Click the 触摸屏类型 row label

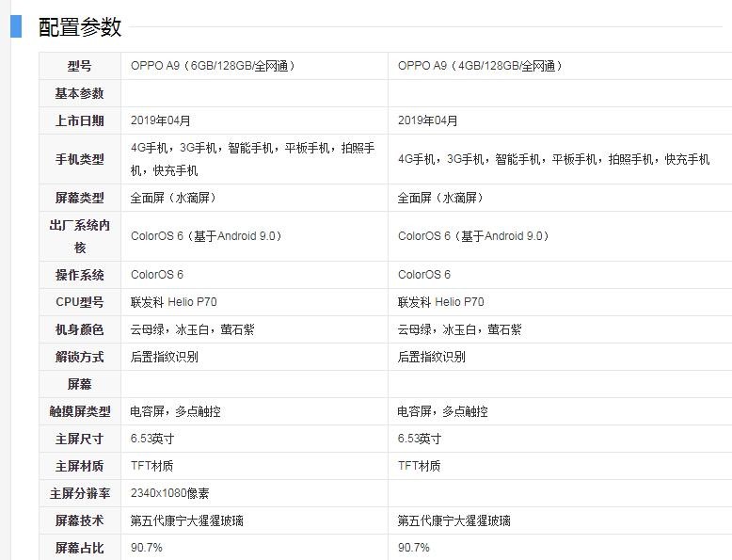(x=80, y=411)
